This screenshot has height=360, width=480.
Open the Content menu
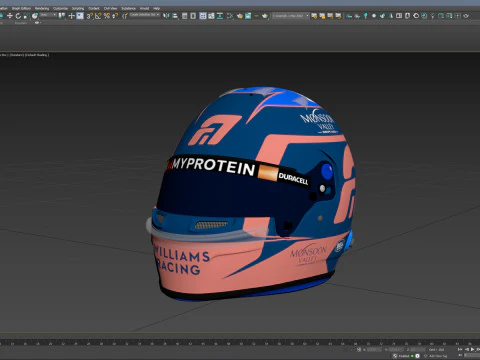(x=94, y=8)
